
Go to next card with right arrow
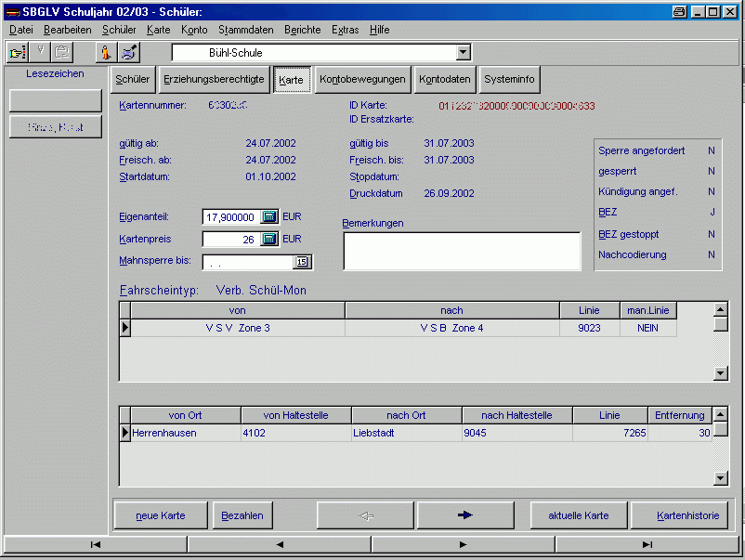(465, 514)
